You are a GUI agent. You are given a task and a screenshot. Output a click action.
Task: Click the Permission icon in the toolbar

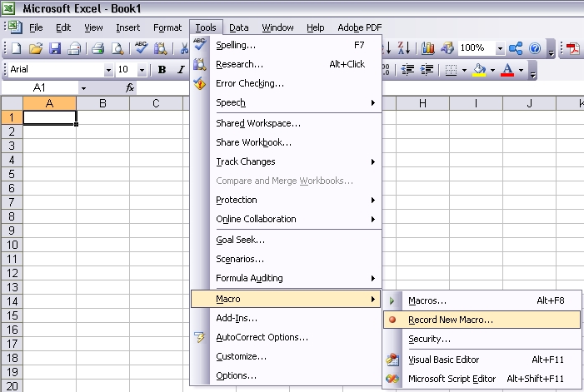click(74, 48)
